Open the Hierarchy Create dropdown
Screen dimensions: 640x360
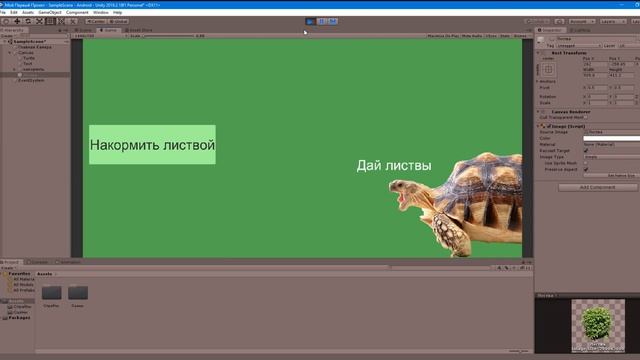tap(7, 36)
